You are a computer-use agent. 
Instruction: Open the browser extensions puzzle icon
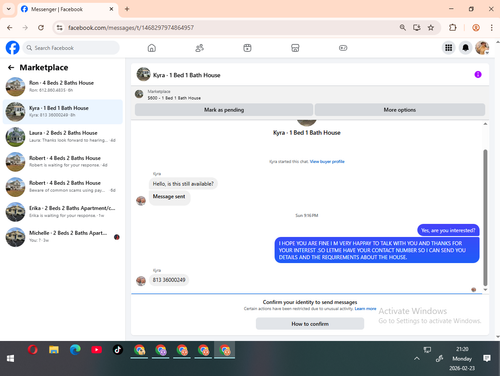453,27
